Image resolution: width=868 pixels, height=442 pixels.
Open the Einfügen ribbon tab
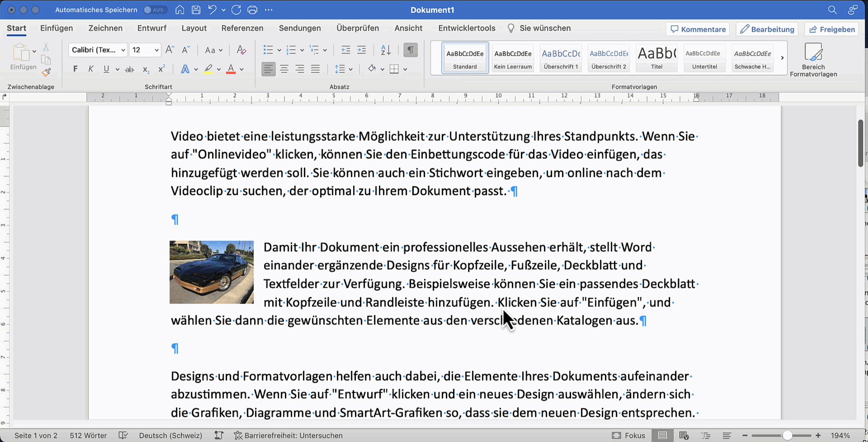pos(57,28)
